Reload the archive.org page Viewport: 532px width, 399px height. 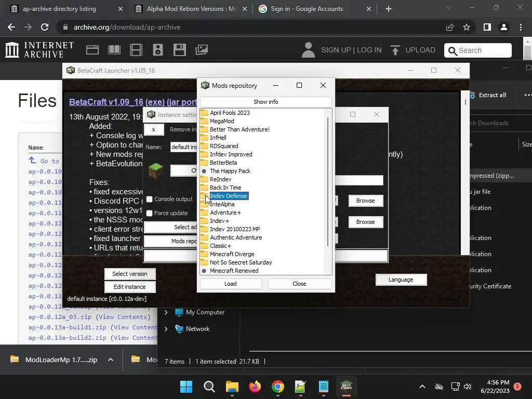tap(45, 27)
